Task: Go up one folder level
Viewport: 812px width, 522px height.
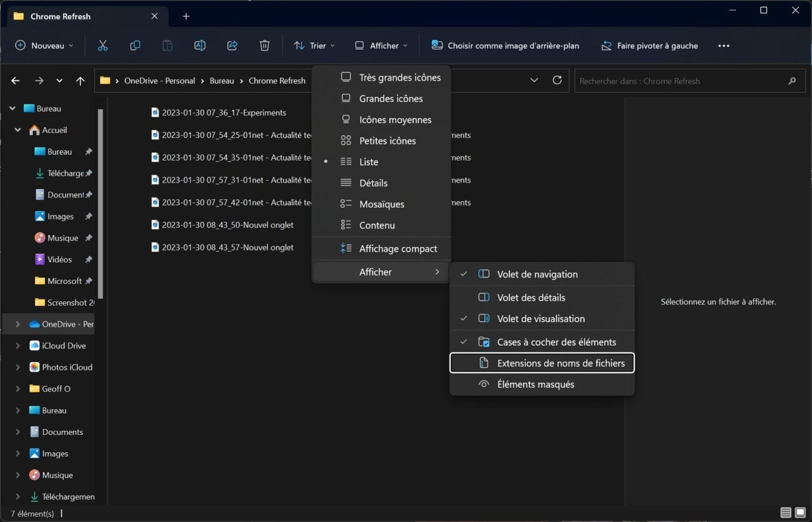Action: 81,81
